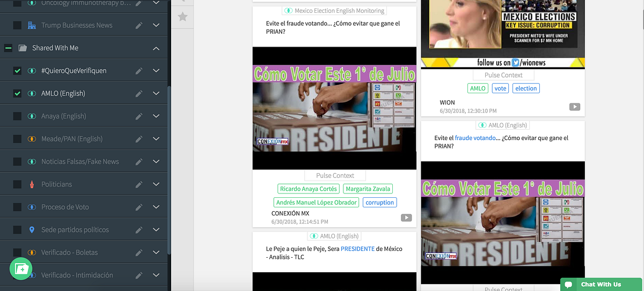The width and height of the screenshot is (644, 291).
Task: Check the Noticias Falsas/Fake News checkbox
Action: pyautogui.click(x=17, y=161)
